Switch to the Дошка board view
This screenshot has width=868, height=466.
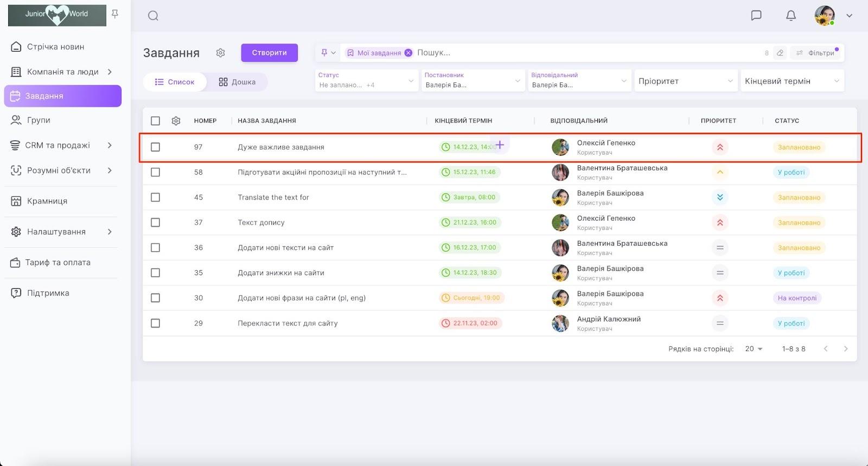[x=237, y=82]
